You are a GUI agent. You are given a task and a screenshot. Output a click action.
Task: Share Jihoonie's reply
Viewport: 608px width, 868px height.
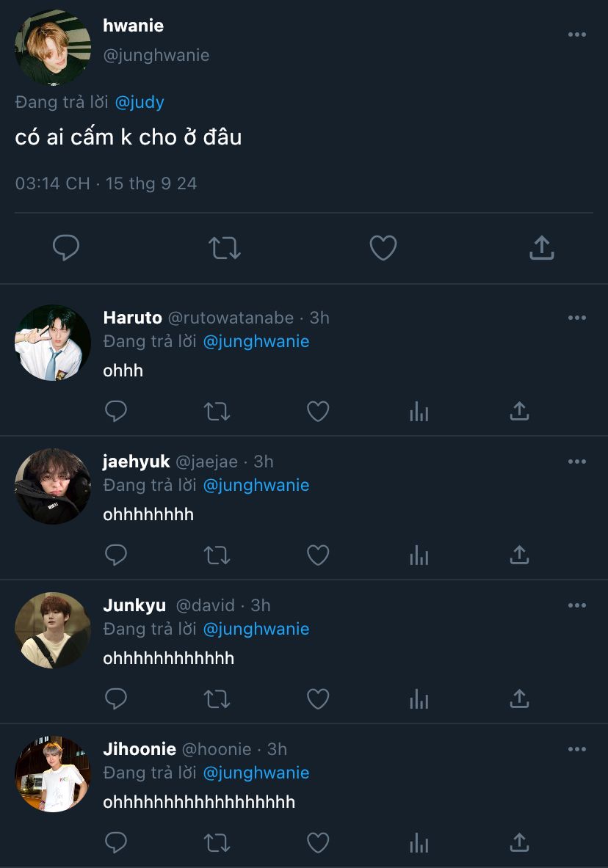point(519,843)
